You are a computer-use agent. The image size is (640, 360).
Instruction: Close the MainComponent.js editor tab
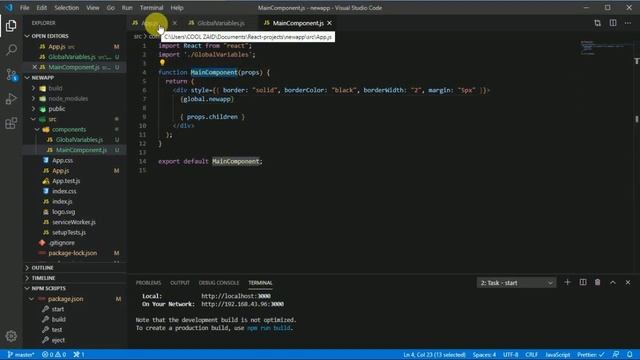(x=329, y=23)
